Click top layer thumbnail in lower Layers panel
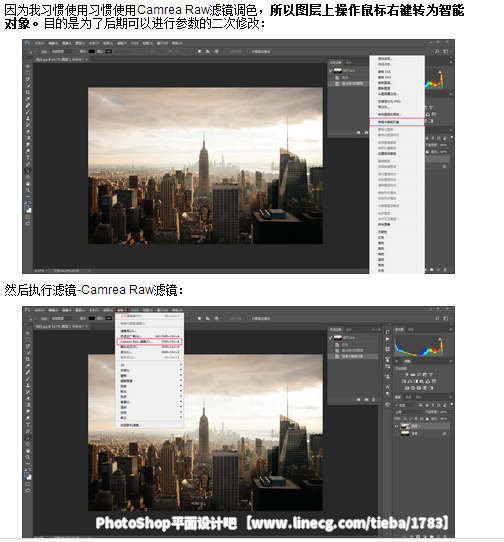 coord(405,426)
